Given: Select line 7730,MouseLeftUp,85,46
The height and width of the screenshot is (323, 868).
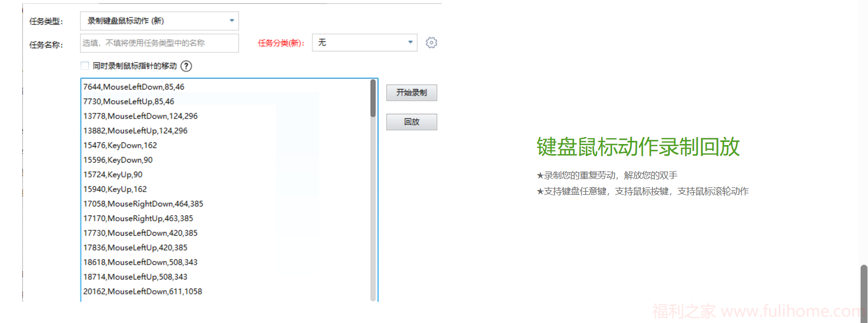Looking at the screenshot, I should pyautogui.click(x=129, y=102).
